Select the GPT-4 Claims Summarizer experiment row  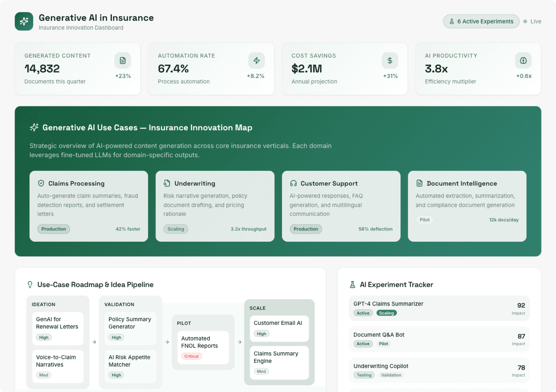[439, 308]
